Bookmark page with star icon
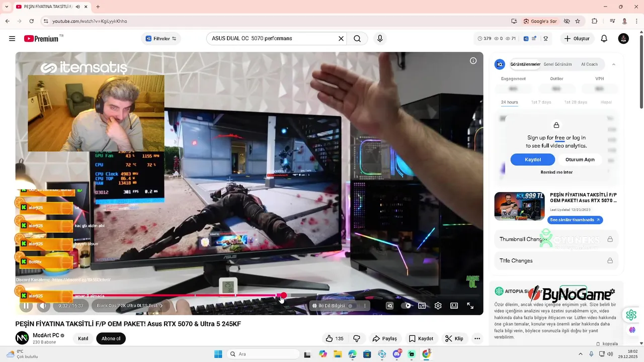Viewport: 644px width, 362px height. [578, 21]
